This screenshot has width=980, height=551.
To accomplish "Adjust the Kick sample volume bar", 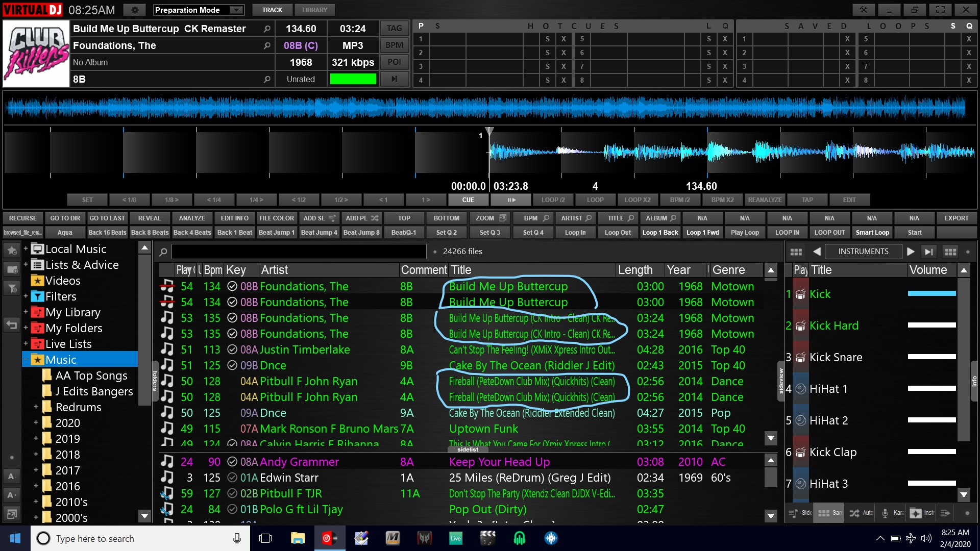I will pyautogui.click(x=932, y=293).
